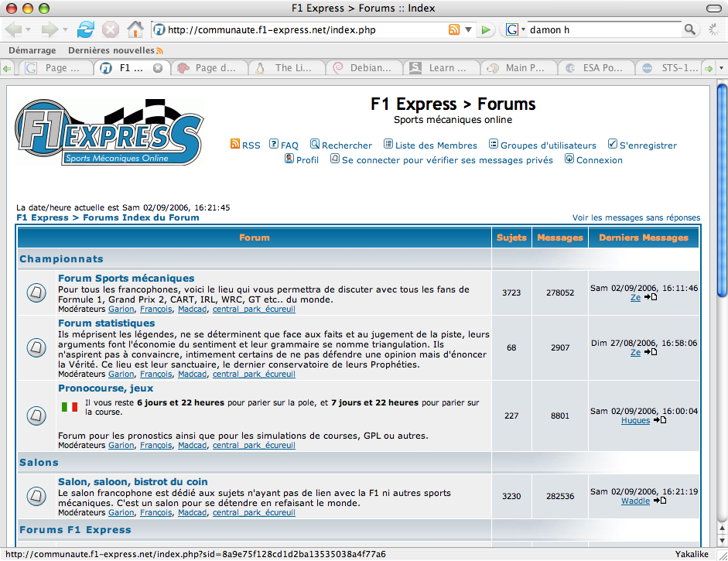Open Dernières nouvelles bookmark feed
Image resolution: width=728 pixels, height=561 pixels.
(115, 50)
